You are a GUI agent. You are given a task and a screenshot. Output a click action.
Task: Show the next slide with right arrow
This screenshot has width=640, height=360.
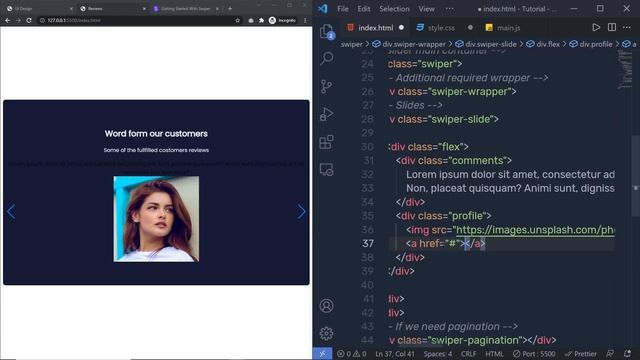(301, 211)
